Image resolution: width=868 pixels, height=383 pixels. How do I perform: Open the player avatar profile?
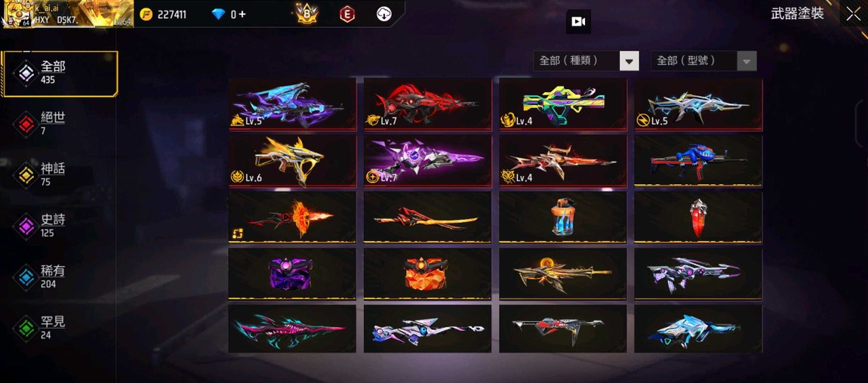(x=17, y=14)
